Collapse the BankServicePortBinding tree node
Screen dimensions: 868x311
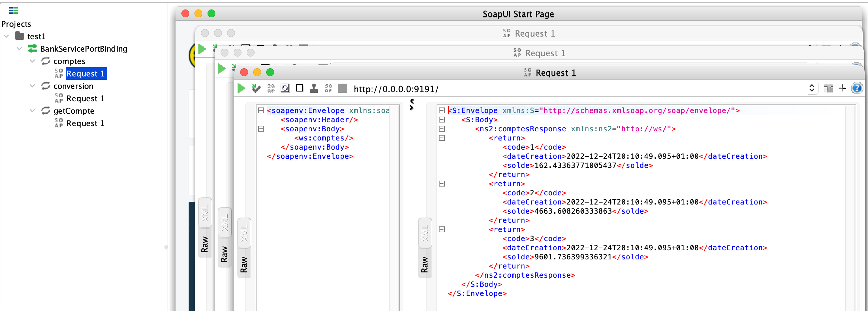coord(20,49)
